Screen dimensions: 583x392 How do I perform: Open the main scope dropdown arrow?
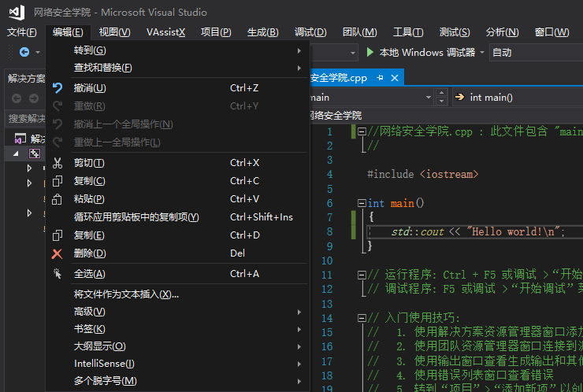(x=429, y=98)
